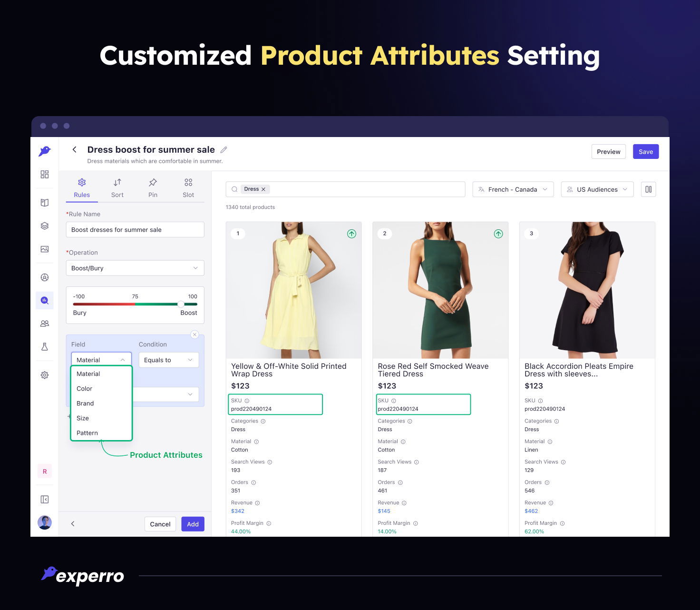
Task: Open settings gear icon in left sidebar
Action: click(x=45, y=375)
